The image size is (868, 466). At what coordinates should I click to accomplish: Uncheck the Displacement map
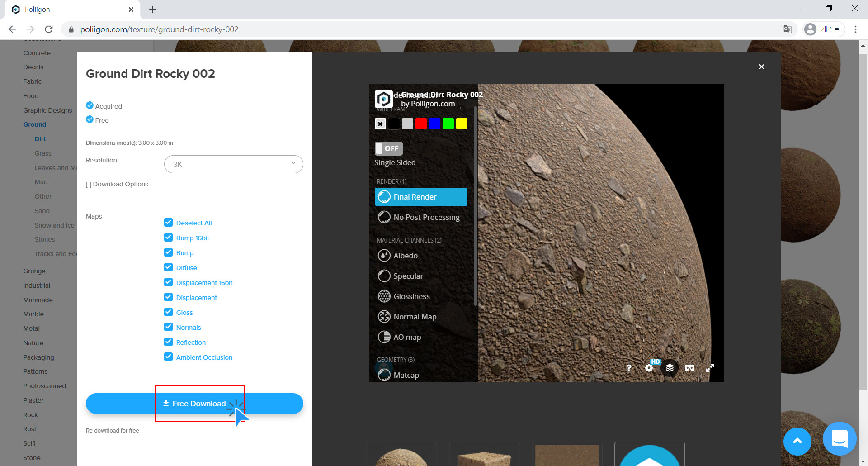click(168, 297)
